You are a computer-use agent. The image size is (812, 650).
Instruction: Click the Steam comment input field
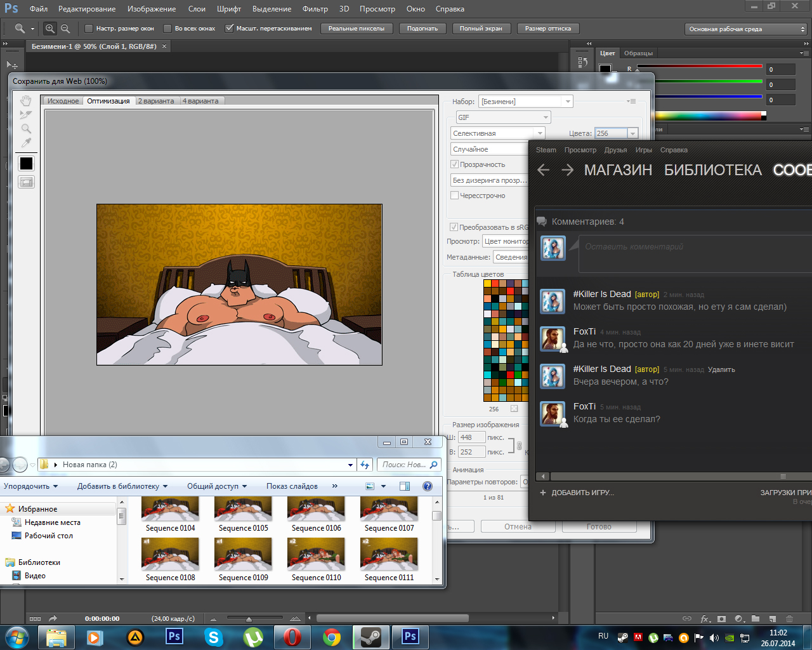tap(695, 254)
